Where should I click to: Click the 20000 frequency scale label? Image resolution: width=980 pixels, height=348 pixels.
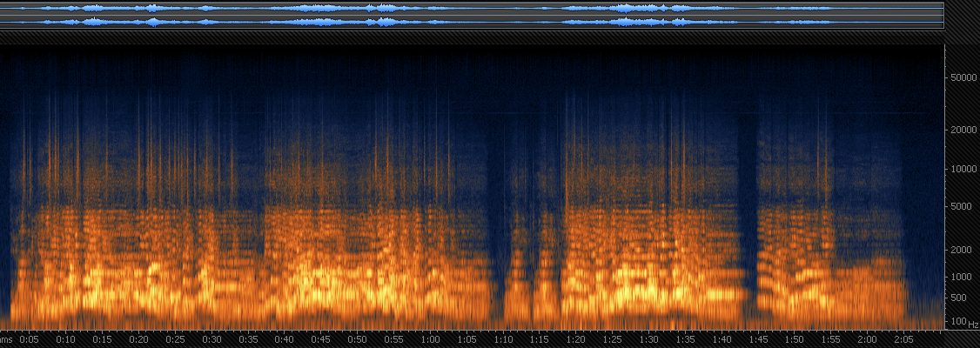click(x=963, y=130)
